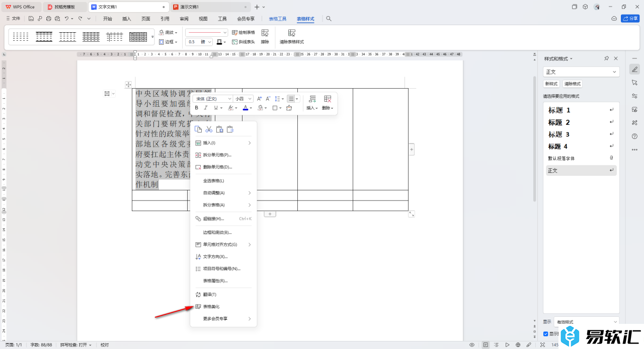644x349 pixels.
Task: Click the 清除表格样式 button
Action: tap(292, 37)
